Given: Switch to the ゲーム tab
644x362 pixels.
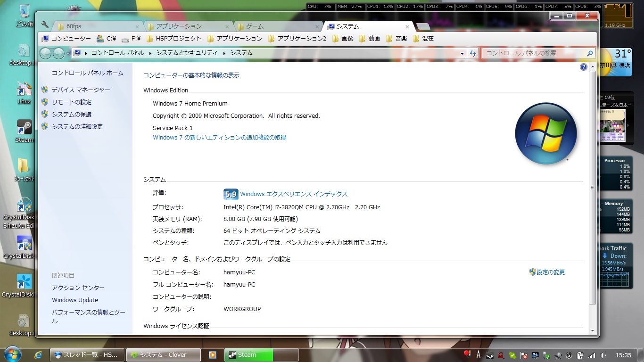Looking at the screenshot, I should (279, 26).
